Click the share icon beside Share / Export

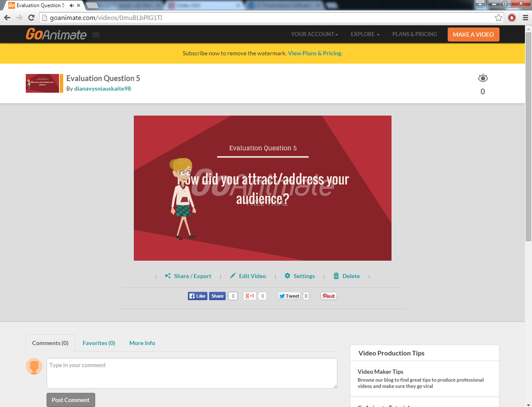tap(168, 276)
